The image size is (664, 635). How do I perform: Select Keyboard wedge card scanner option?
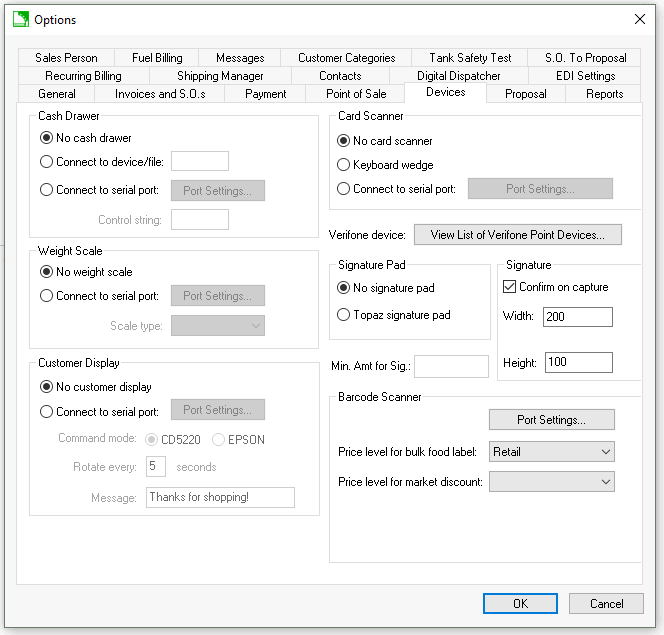click(x=345, y=165)
